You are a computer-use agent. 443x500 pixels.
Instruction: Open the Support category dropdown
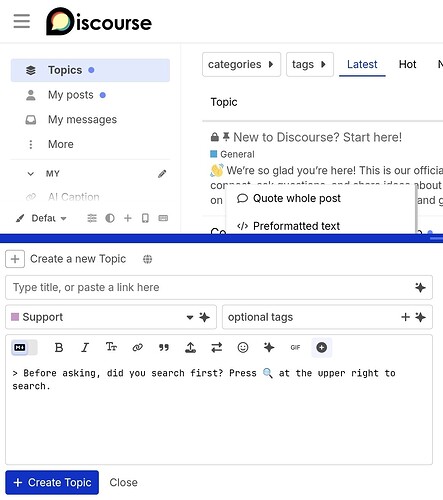pos(111,317)
